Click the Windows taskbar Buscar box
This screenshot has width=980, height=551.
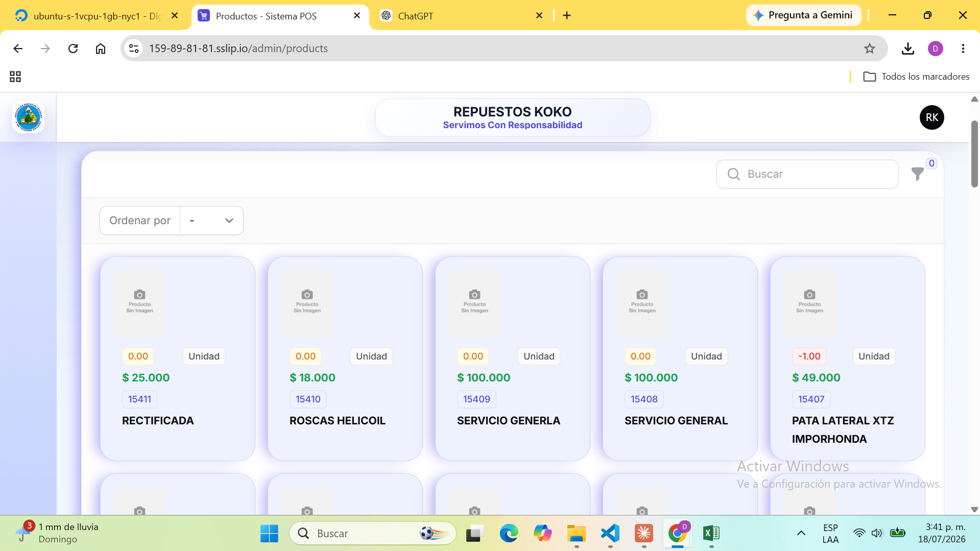pyautogui.click(x=373, y=534)
